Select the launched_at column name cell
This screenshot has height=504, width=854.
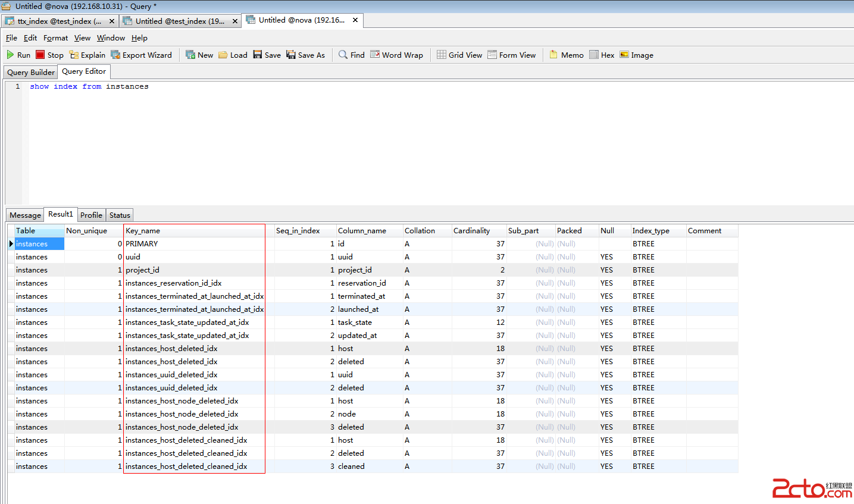(370, 309)
